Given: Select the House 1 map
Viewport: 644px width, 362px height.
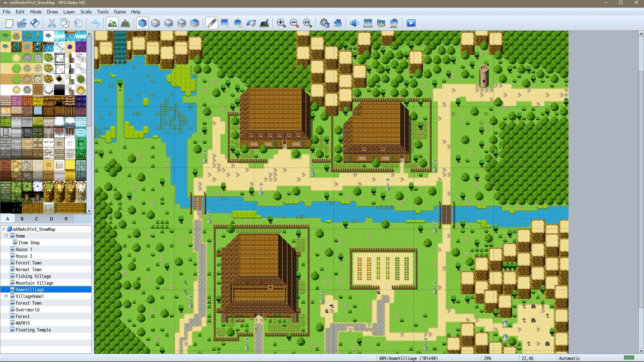Looking at the screenshot, I should point(24,249).
